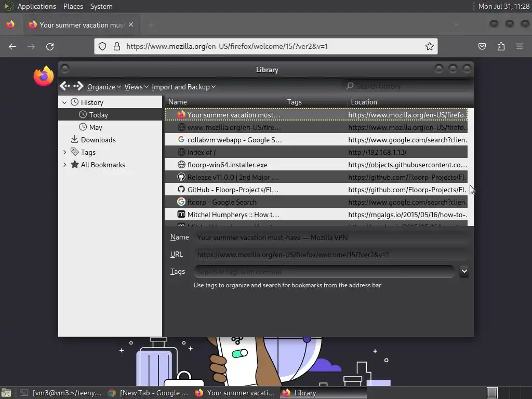This screenshot has height=399, width=532.
Task: Click the padlock site info icon
Action: (x=117, y=46)
